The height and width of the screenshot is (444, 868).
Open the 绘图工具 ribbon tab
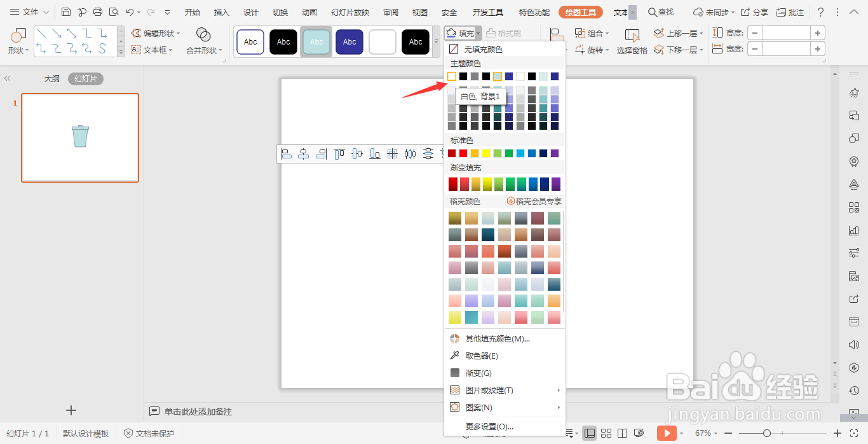[x=581, y=12]
